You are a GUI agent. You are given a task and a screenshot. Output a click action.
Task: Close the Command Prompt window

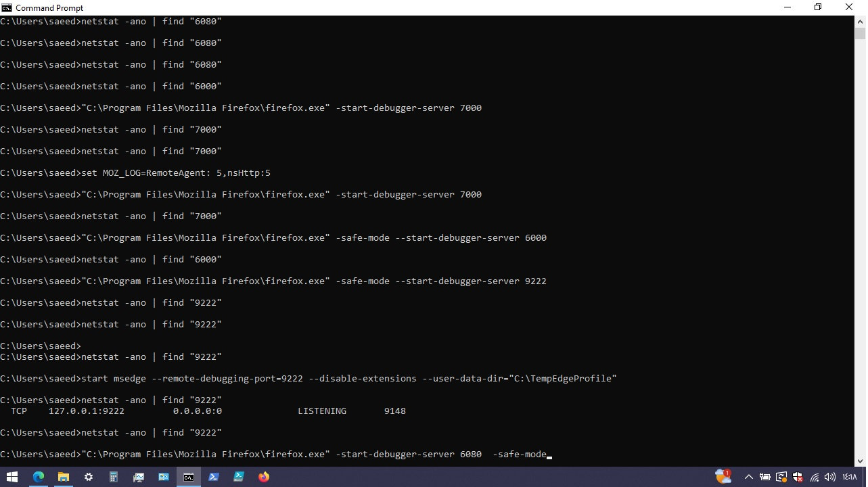pyautogui.click(x=849, y=7)
